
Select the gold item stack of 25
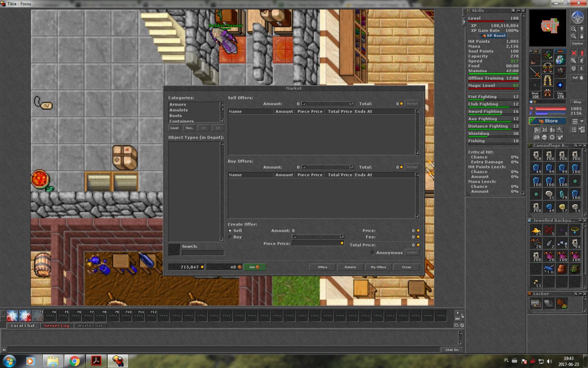pyautogui.click(x=536, y=231)
